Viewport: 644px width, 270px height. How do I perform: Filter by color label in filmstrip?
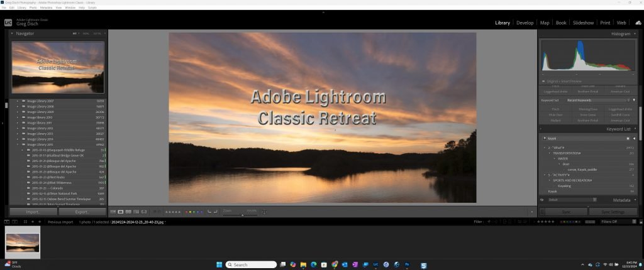click(x=571, y=222)
